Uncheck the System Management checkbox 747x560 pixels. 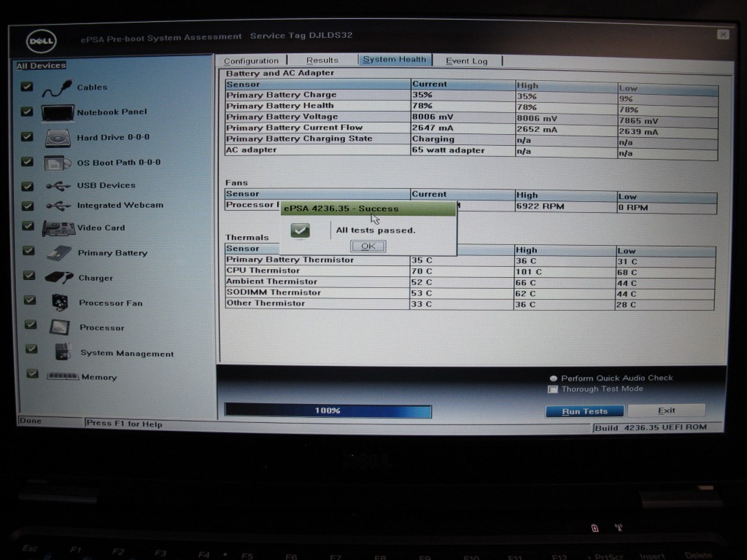click(32, 349)
